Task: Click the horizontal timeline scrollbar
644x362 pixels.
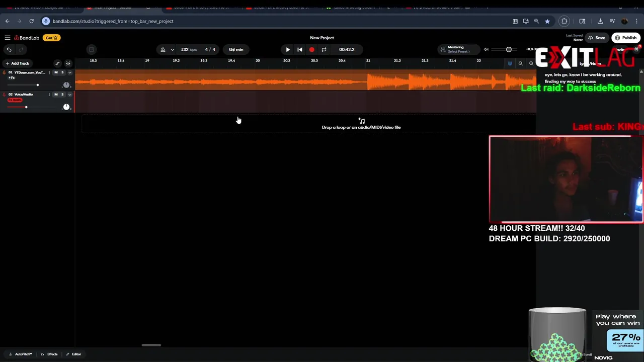Action: click(x=151, y=345)
